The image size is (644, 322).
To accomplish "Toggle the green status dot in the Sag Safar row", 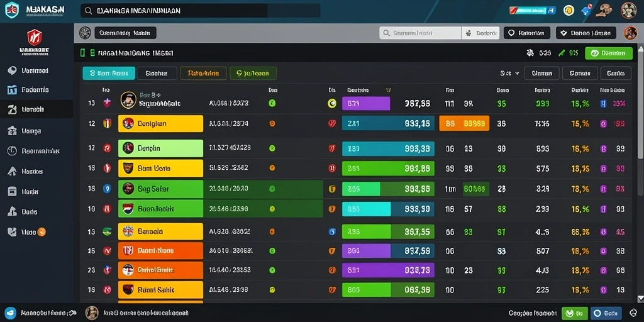I will coord(272,189).
